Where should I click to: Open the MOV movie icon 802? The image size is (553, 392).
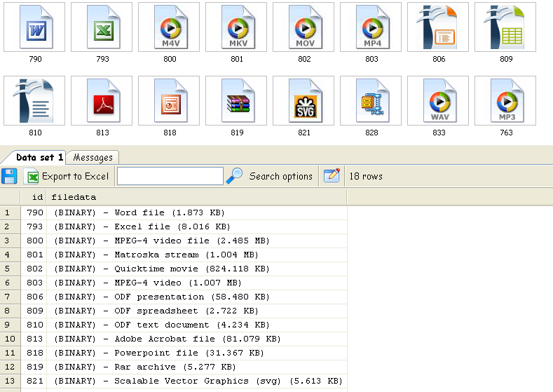pos(303,27)
